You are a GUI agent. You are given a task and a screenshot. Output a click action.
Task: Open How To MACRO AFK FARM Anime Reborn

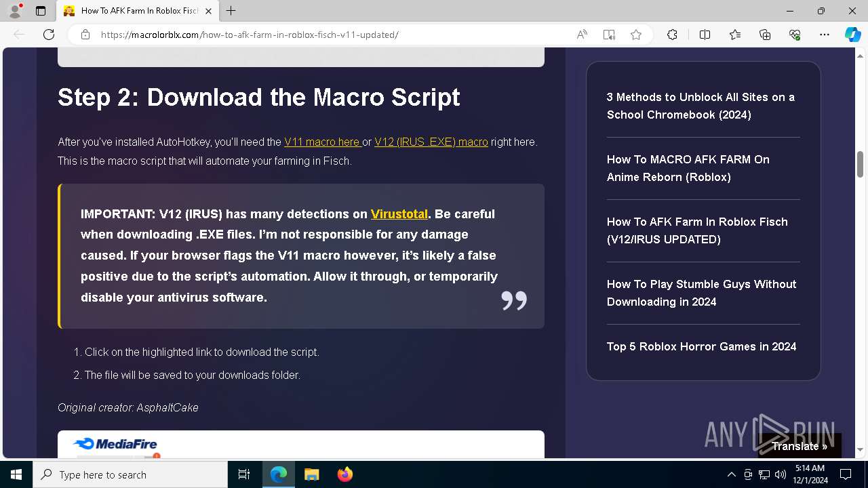[688, 168]
